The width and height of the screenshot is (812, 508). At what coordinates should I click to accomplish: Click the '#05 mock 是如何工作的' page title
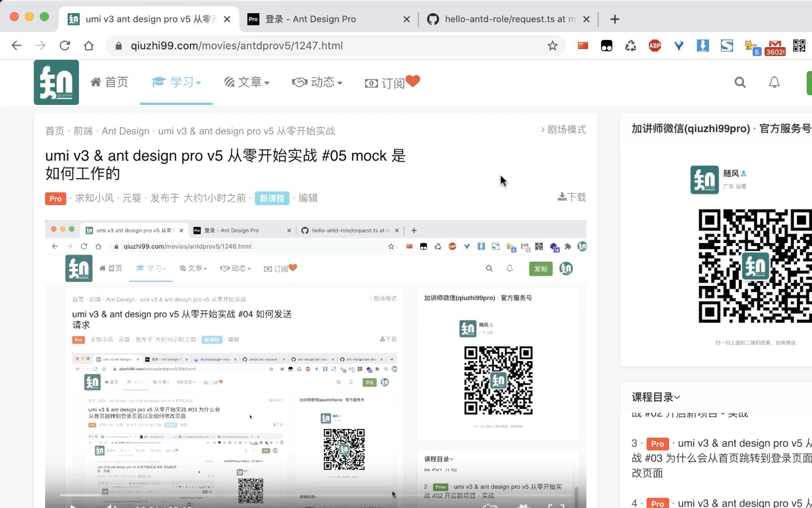[226, 165]
